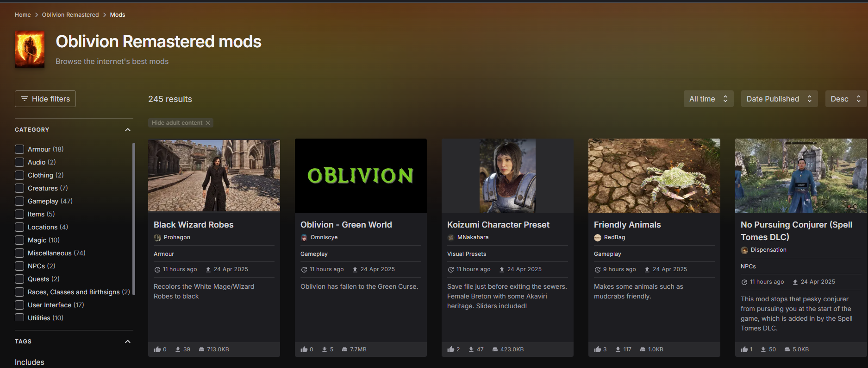
Task: Select the Quests category checkbox
Action: pos(19,279)
